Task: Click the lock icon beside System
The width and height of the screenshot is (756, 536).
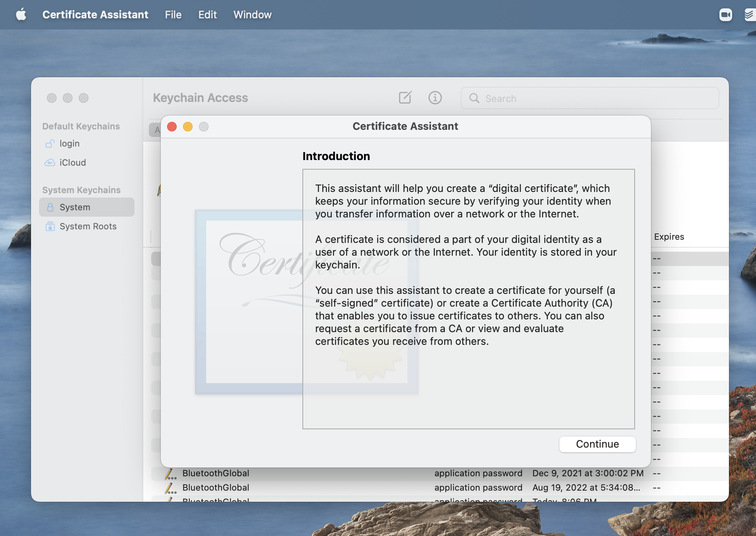Action: point(50,207)
